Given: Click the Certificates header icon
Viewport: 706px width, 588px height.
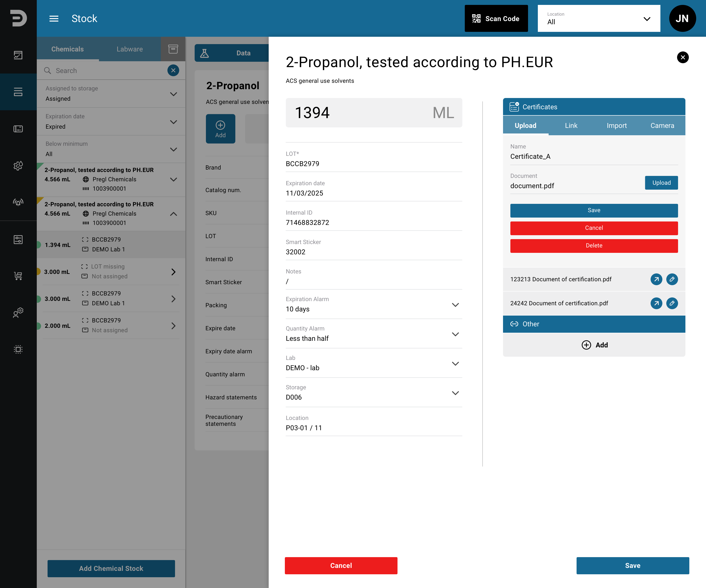Looking at the screenshot, I should click(514, 107).
